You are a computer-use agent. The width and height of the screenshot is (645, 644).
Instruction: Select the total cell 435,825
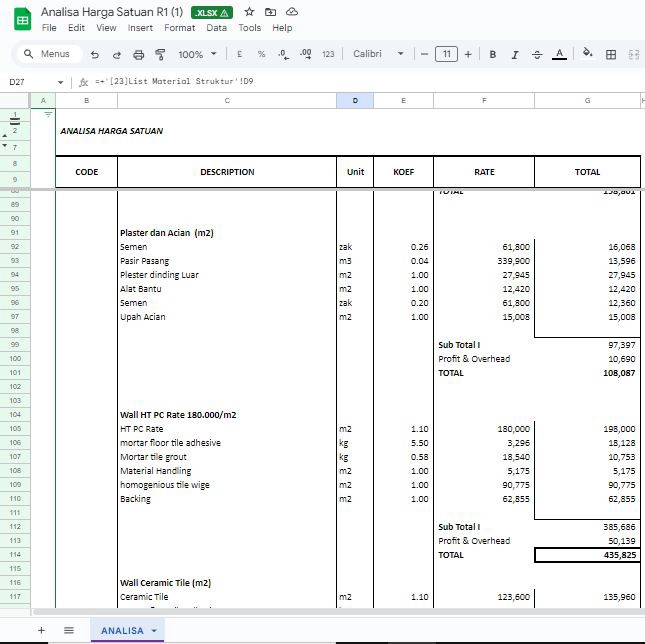tap(587, 555)
